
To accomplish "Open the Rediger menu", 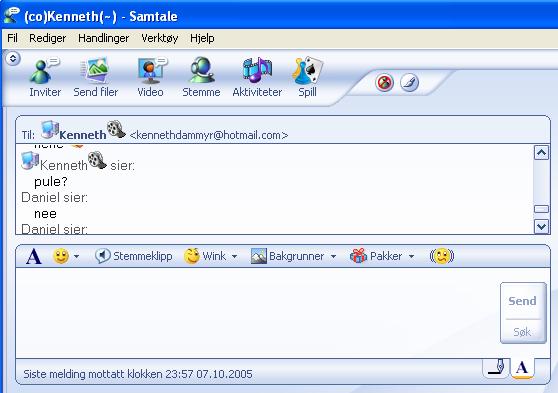I will pyautogui.click(x=47, y=38).
